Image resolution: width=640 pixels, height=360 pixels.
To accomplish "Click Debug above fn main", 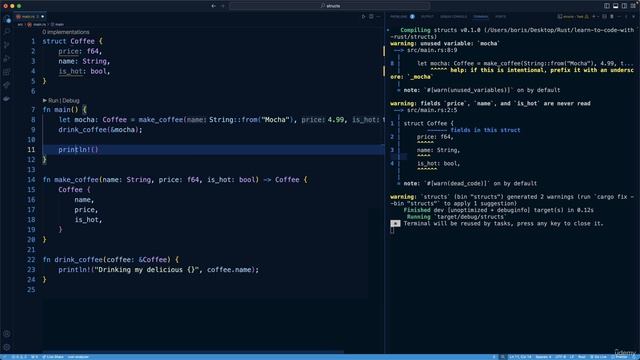I will (71, 100).
